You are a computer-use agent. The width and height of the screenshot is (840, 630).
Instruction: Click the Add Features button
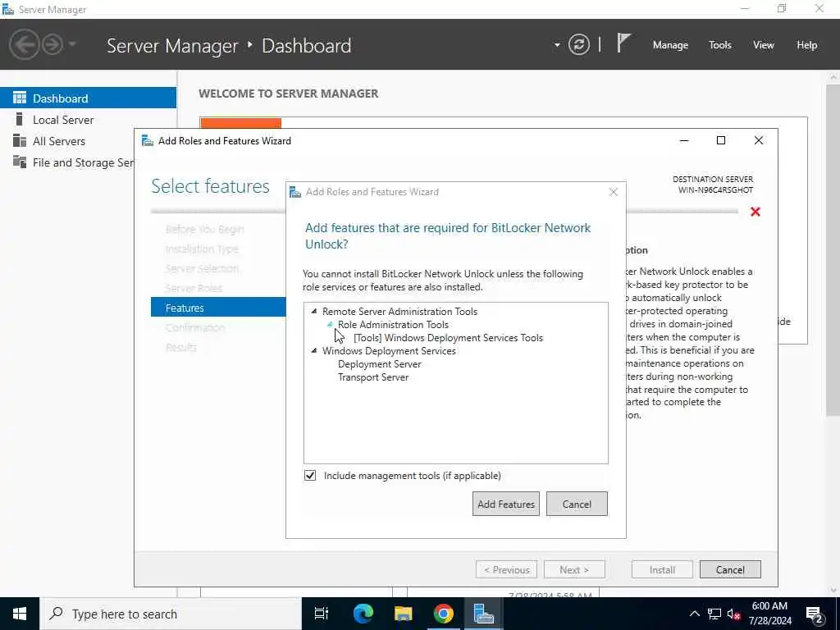505,504
